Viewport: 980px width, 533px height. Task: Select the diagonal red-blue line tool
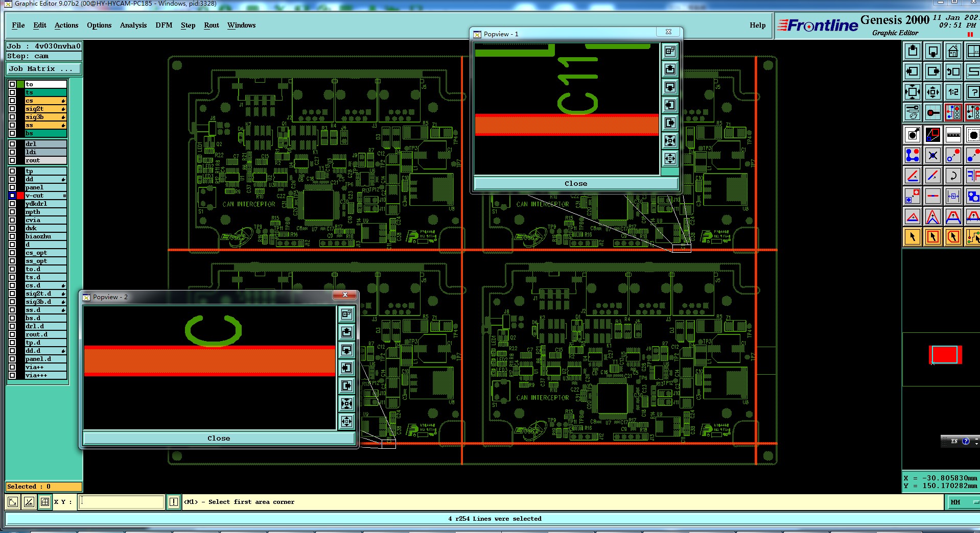coord(933,176)
